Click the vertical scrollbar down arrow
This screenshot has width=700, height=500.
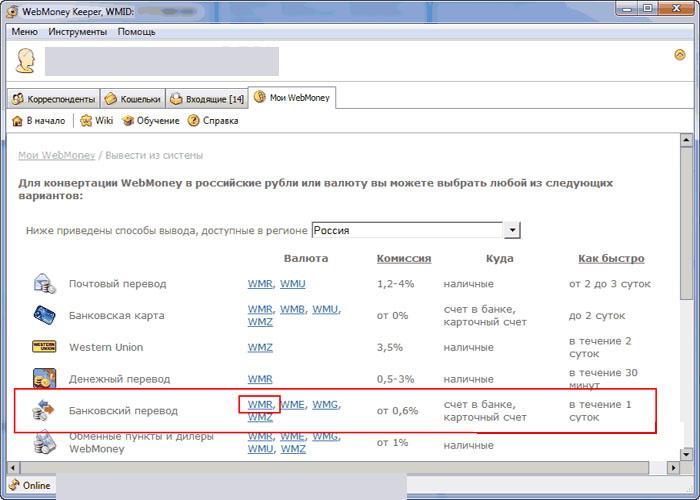686,454
